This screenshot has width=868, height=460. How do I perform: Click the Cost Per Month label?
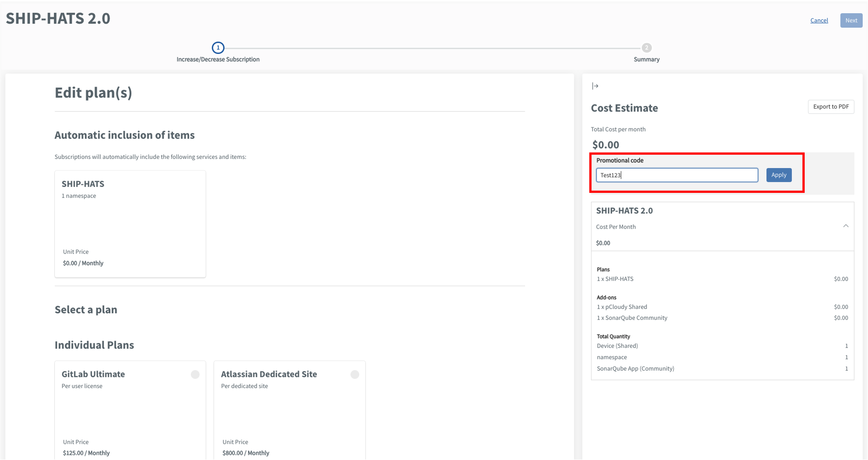tap(616, 227)
